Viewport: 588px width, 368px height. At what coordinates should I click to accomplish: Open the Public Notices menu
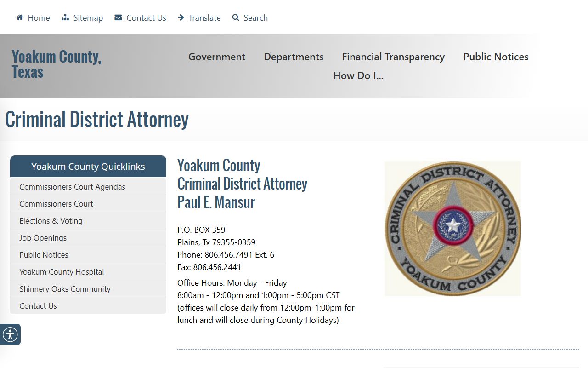pos(496,57)
